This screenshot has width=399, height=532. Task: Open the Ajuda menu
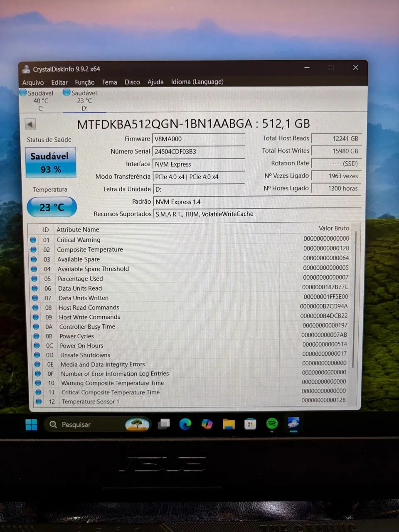click(x=155, y=82)
